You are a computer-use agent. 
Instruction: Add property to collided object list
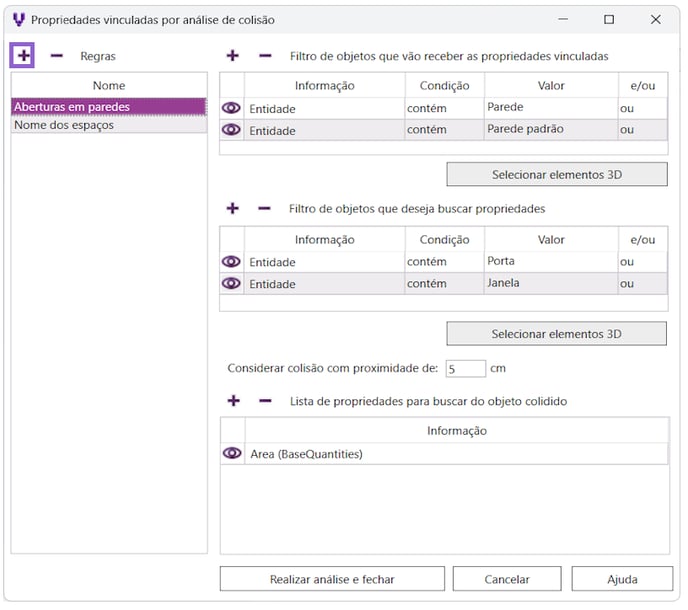click(x=232, y=400)
